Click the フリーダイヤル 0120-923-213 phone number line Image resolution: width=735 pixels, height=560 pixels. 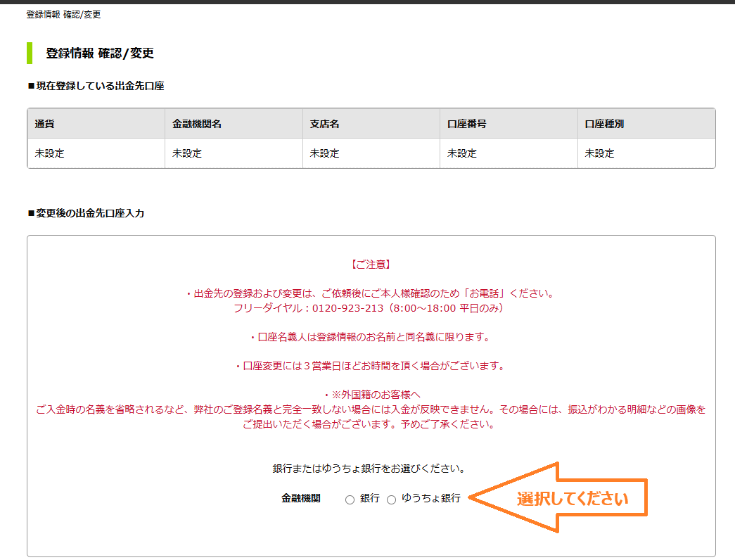(x=370, y=308)
